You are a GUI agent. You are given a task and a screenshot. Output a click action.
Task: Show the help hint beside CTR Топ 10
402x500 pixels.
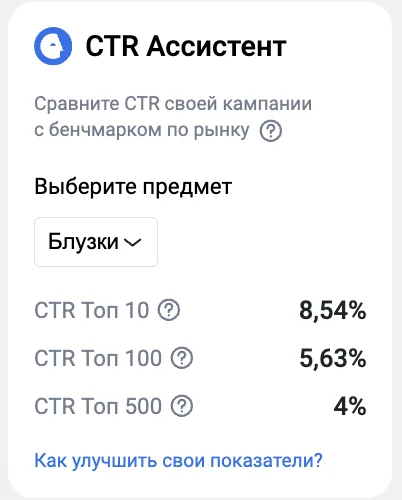(169, 310)
